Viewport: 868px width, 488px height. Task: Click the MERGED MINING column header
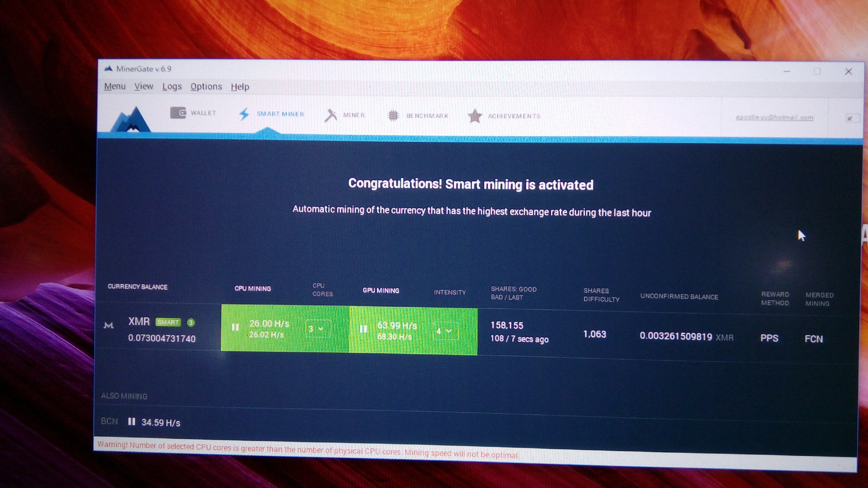820,299
